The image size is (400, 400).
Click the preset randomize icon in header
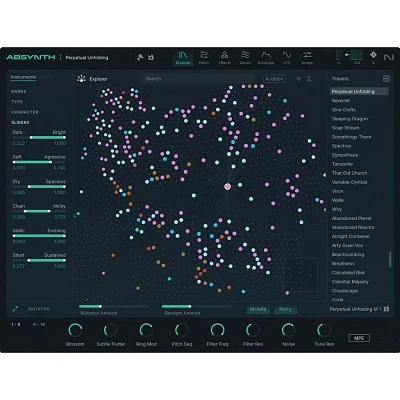(x=140, y=57)
